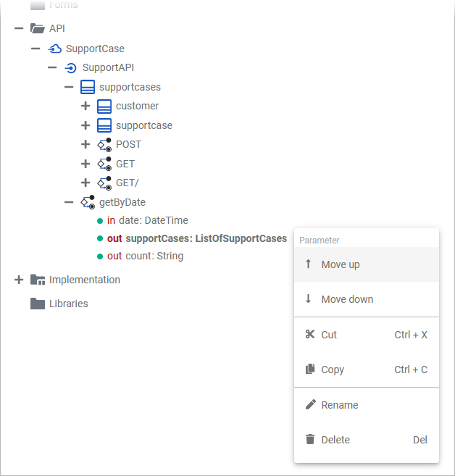The image size is (455, 476).
Task: Click the Implementation folder icon
Action: click(38, 280)
